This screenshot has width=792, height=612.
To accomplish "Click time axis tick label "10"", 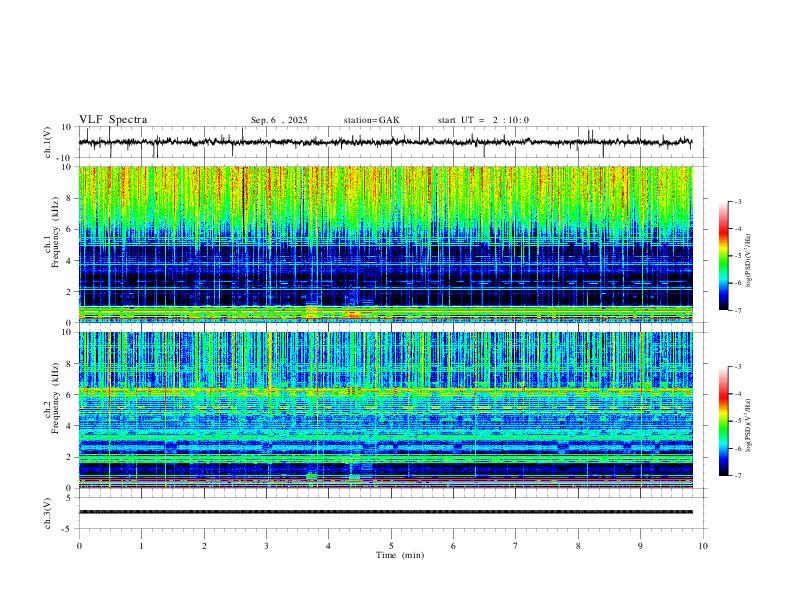I will [703, 546].
